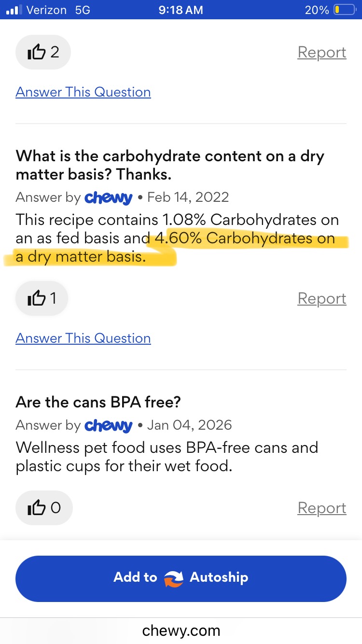Tap the Chewy logo beside Feb 14, 2022
This screenshot has width=362, height=644.
click(x=108, y=197)
